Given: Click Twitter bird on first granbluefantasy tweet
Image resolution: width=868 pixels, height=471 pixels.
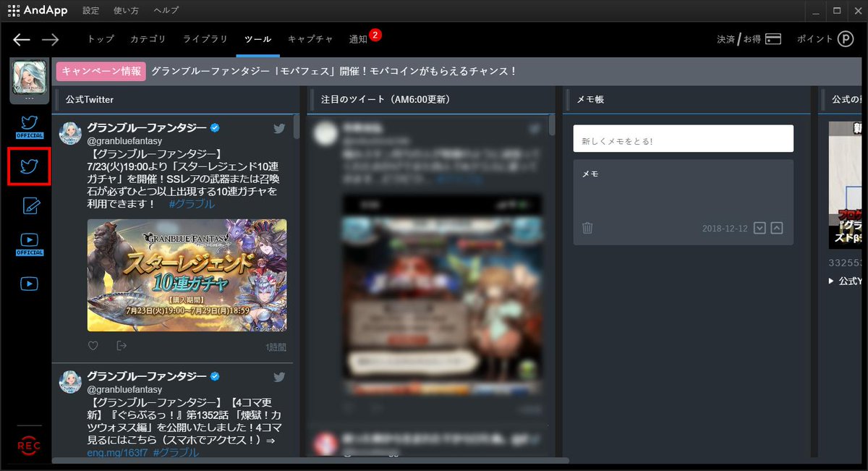Looking at the screenshot, I should (x=279, y=129).
